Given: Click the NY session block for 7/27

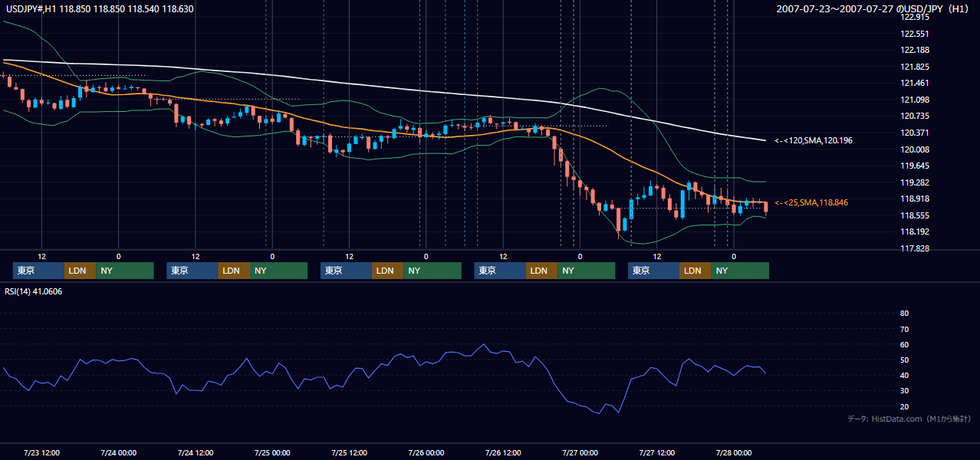Looking at the screenshot, I should [740, 271].
